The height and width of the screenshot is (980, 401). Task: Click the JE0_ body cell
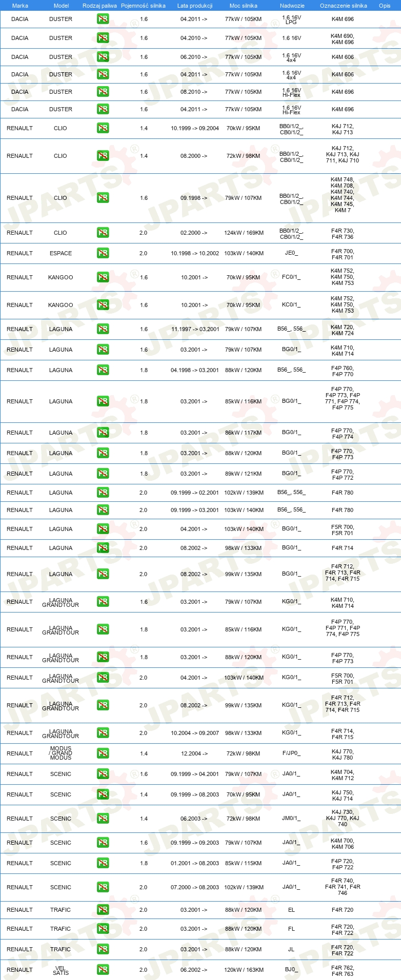coord(291,253)
